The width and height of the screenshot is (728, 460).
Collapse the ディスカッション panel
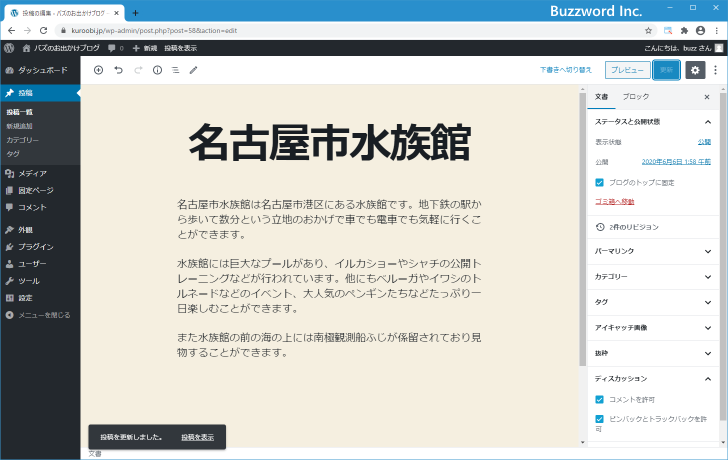653,379
